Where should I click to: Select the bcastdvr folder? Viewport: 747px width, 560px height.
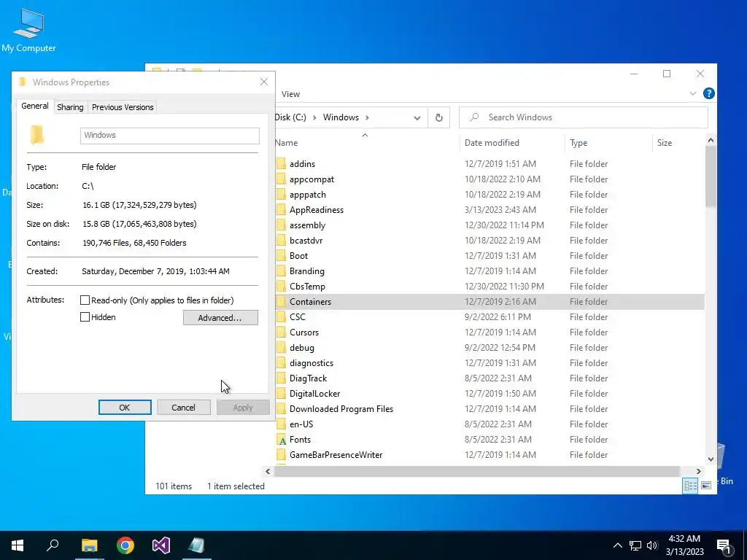[306, 241]
